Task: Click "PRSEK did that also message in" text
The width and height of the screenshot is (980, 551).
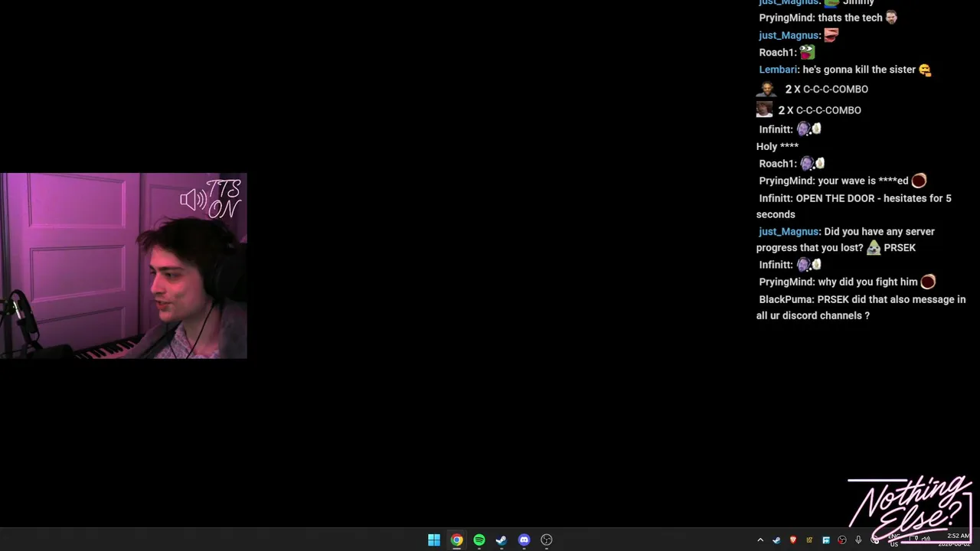Action: pyautogui.click(x=891, y=299)
